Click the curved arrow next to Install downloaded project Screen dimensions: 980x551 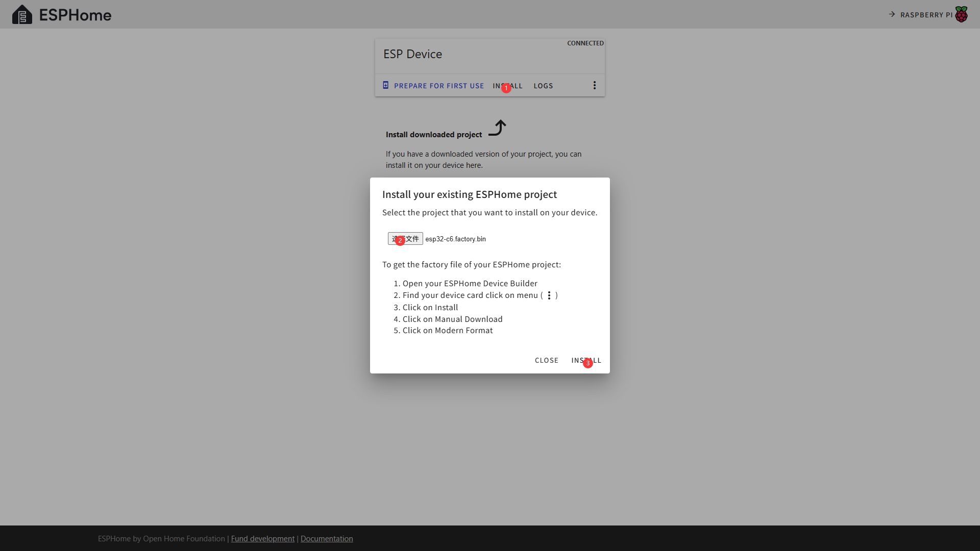(497, 128)
